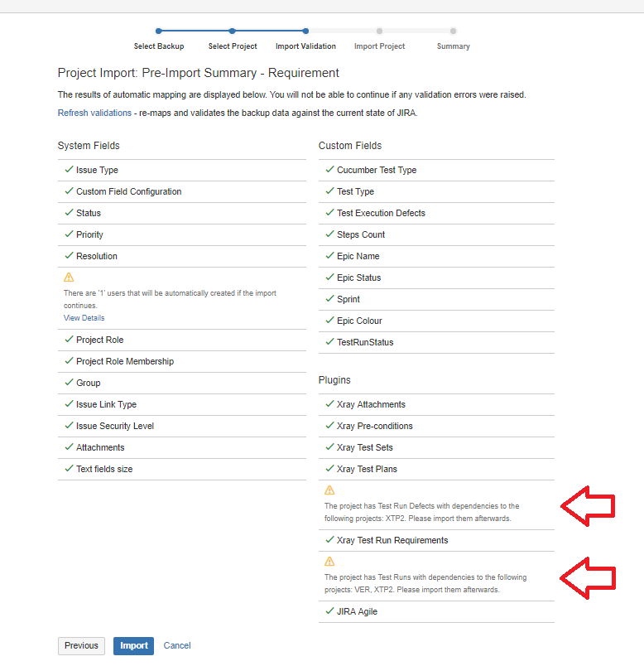Screen dimensions: 644x666
Task: Click the Import Project step dot
Action: (x=379, y=31)
